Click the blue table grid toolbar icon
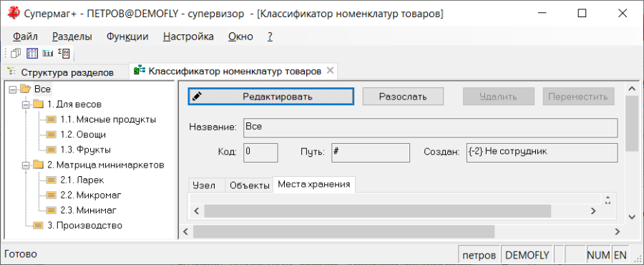The width and height of the screenshot is (644, 265). 32,53
